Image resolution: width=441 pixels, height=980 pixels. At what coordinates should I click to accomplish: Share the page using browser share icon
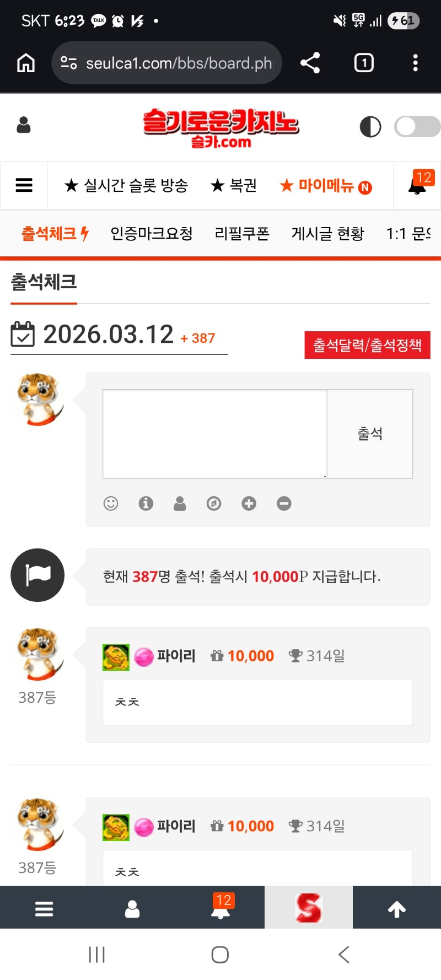click(x=310, y=63)
